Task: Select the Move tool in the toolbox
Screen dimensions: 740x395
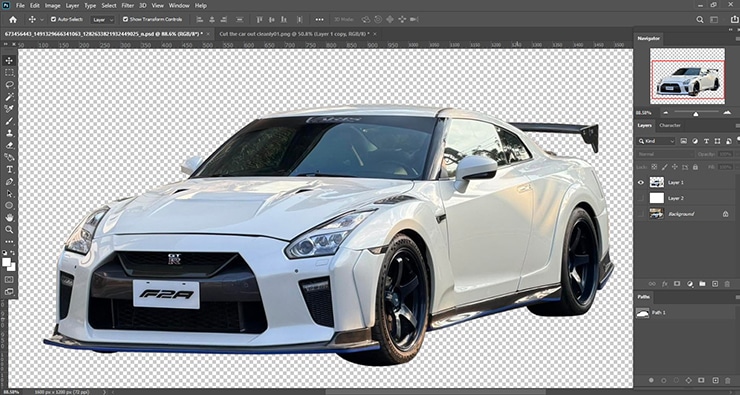Action: pyautogui.click(x=9, y=60)
